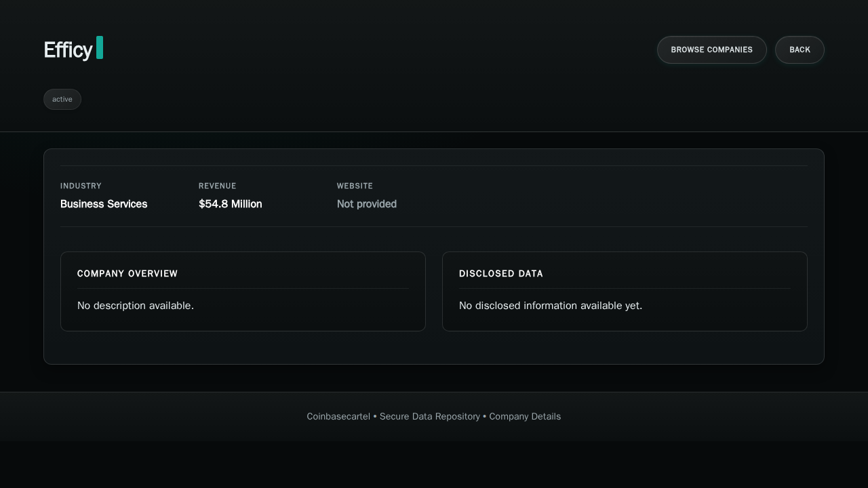Click Company Details in the footer
Viewport: 868px width, 488px height.
pos(525,416)
